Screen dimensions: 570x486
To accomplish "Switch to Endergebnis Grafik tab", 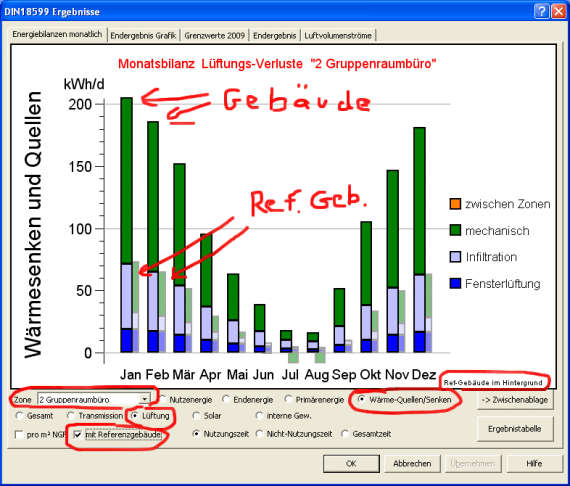I will (143, 36).
